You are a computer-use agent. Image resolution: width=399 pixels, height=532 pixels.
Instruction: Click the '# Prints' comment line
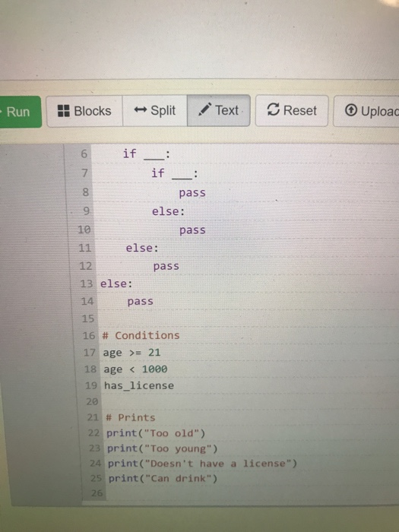coord(130,418)
